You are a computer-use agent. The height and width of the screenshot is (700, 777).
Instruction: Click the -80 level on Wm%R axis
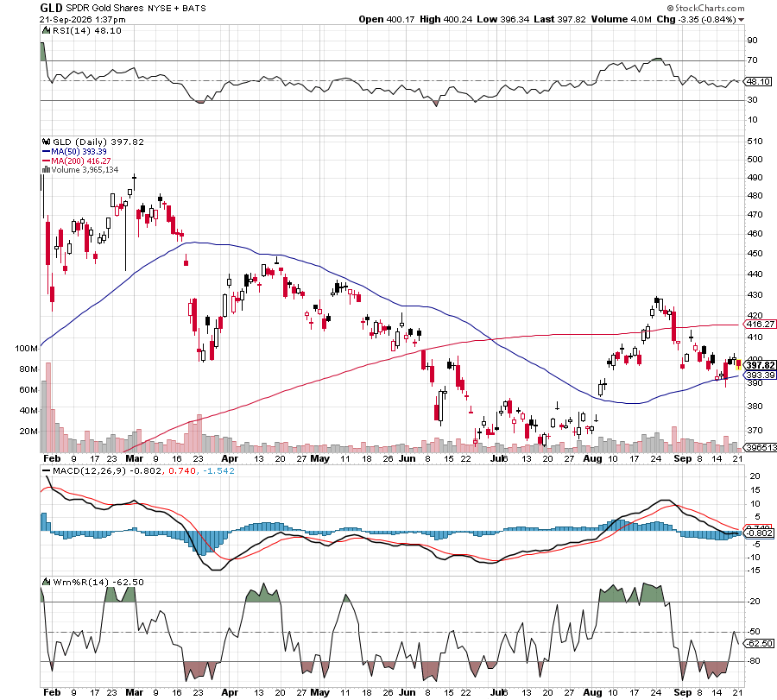[754, 661]
